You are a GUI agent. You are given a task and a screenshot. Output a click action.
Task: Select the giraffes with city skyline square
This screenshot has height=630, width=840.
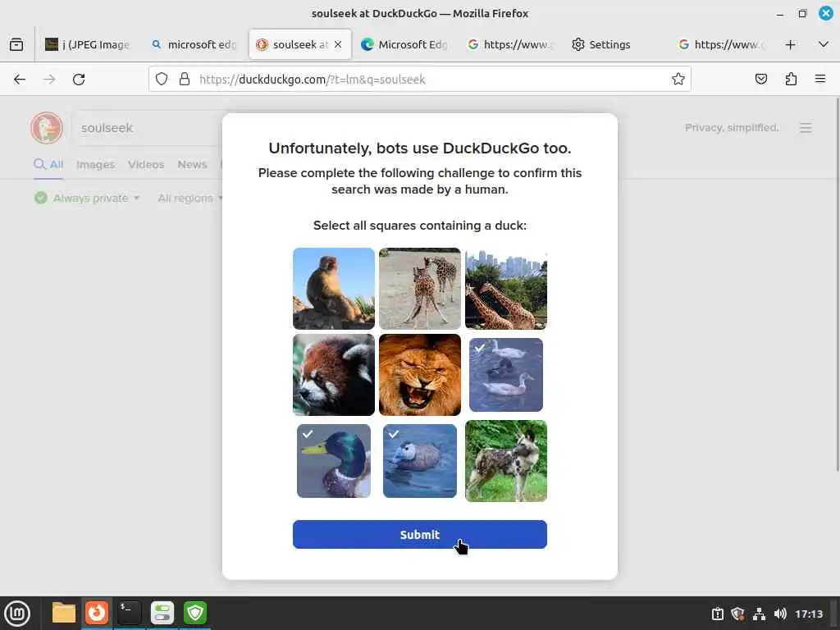point(506,288)
